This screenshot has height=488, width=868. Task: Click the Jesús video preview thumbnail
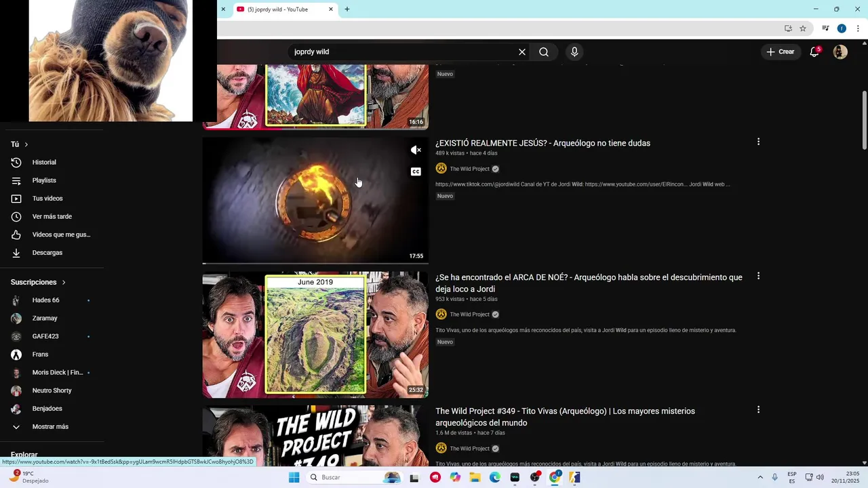315,201
